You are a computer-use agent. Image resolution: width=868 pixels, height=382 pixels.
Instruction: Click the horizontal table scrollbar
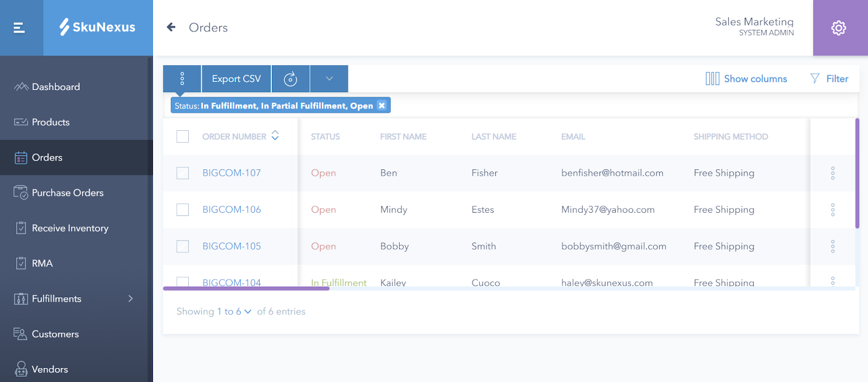[246, 289]
